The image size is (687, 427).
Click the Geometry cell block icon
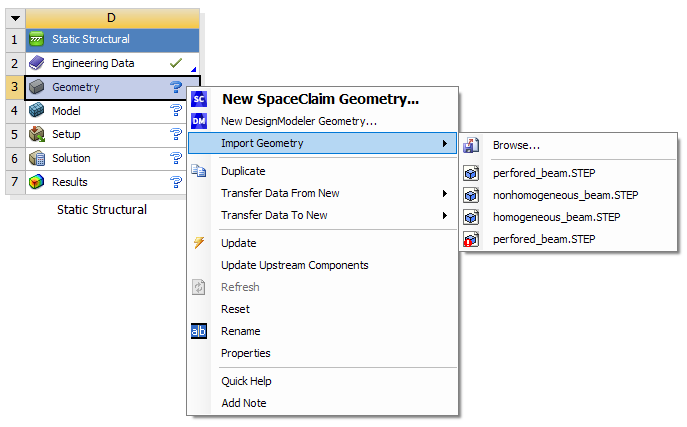pos(36,87)
